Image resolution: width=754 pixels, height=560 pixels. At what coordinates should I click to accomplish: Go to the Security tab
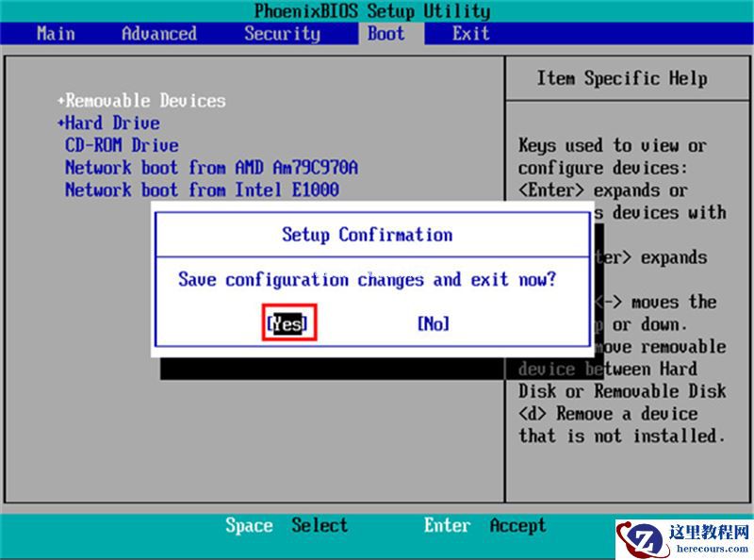281,33
